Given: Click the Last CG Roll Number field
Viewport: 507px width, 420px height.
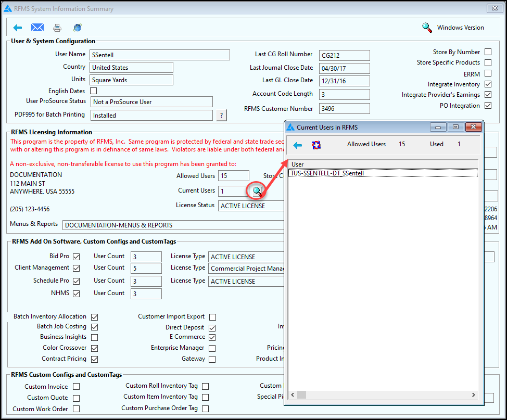Looking at the screenshot, I should [x=345, y=55].
